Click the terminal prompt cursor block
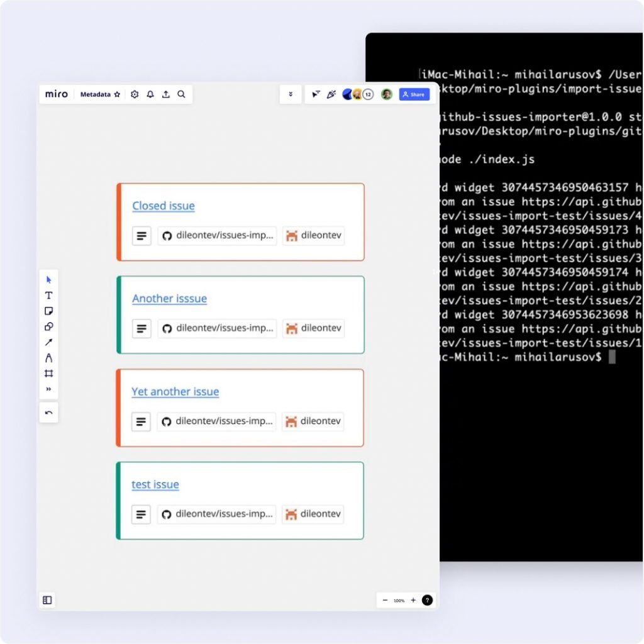 (x=612, y=357)
